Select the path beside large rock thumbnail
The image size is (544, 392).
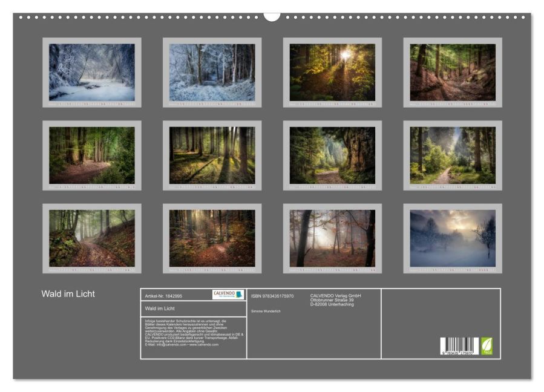point(332,155)
